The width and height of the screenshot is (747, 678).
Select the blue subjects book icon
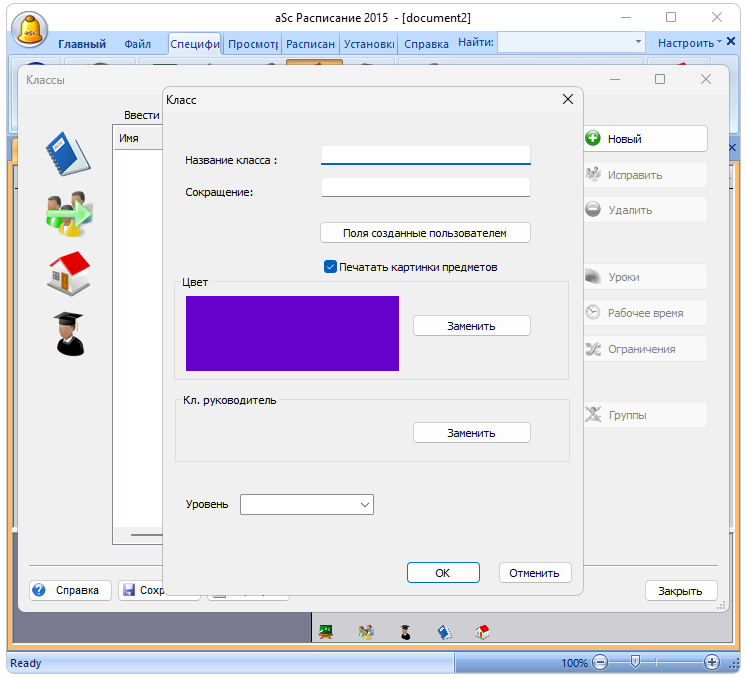67,153
